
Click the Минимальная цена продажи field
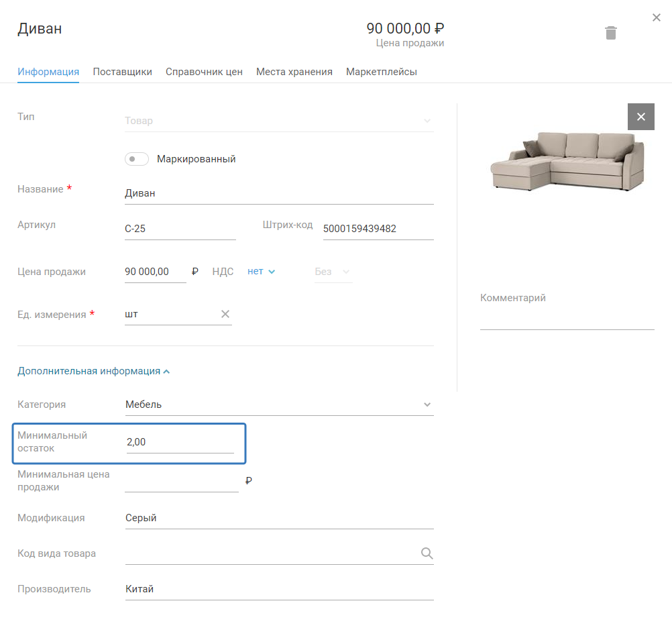(181, 482)
